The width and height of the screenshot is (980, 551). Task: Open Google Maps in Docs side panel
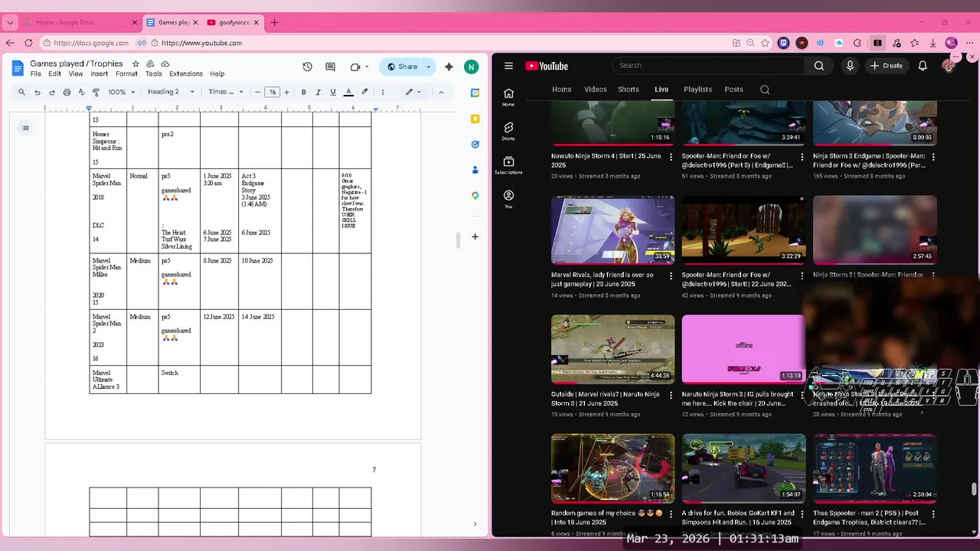coord(475,196)
